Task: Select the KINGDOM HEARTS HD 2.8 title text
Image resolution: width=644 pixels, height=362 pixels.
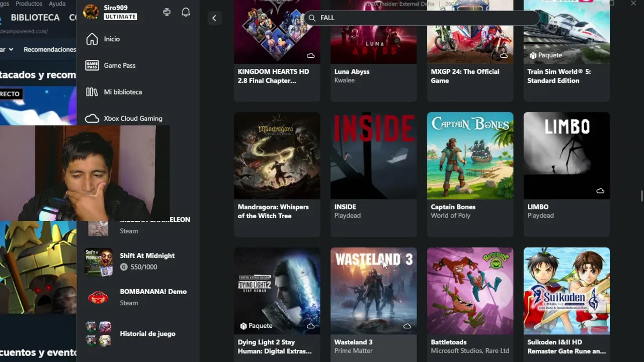Action: (273, 76)
